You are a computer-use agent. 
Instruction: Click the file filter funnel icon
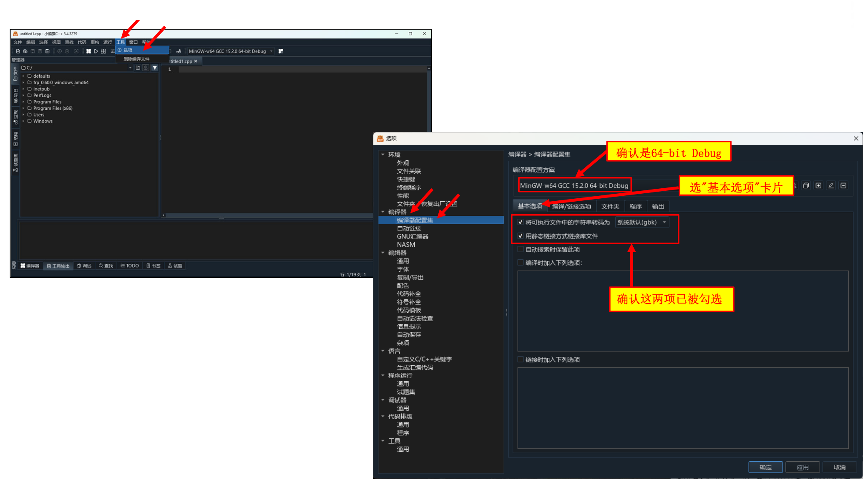[155, 68]
